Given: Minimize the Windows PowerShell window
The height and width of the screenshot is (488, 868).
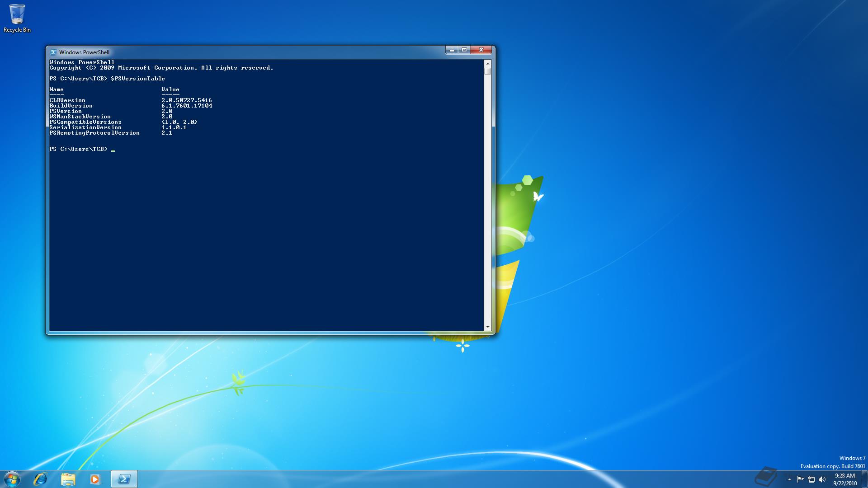Looking at the screenshot, I should pyautogui.click(x=452, y=50).
